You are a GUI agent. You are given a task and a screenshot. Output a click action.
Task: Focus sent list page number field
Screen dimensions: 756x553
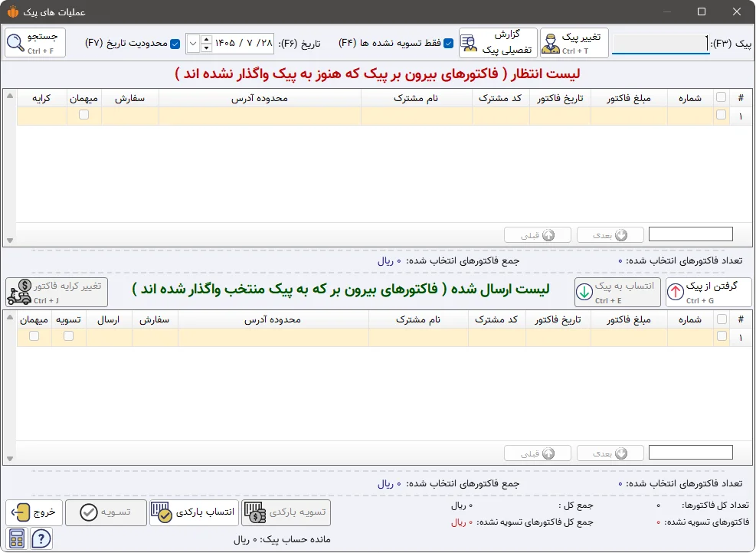click(x=690, y=452)
